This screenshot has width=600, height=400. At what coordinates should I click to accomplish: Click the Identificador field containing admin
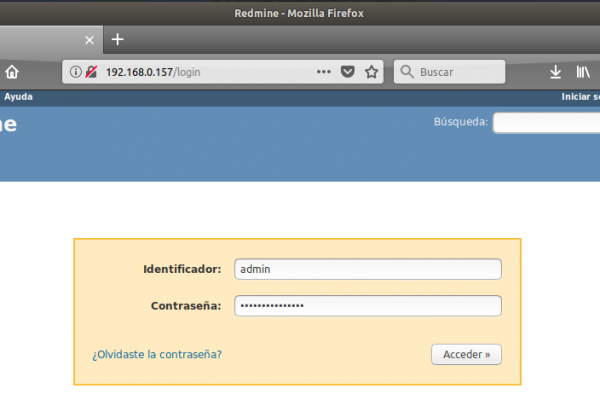point(368,269)
